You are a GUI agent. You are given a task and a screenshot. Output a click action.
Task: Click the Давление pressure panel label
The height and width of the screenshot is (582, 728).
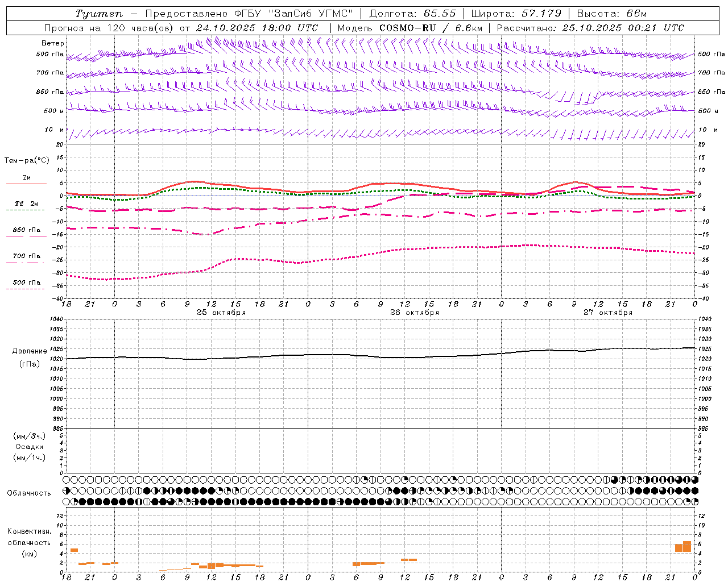tap(30, 351)
